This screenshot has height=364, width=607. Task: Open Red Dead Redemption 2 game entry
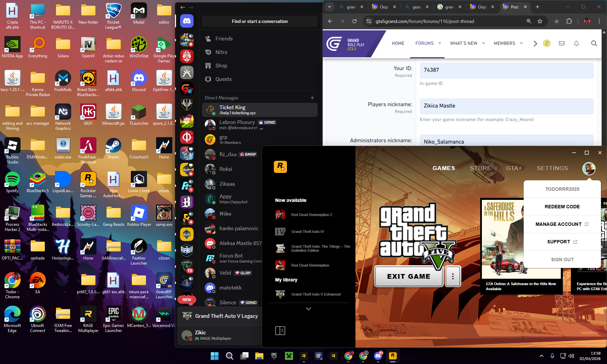click(x=311, y=215)
